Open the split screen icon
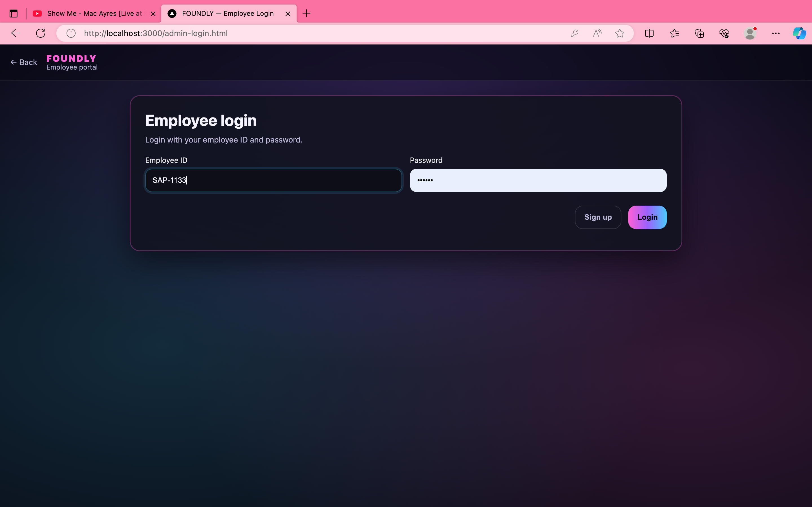812x507 pixels. [x=649, y=33]
